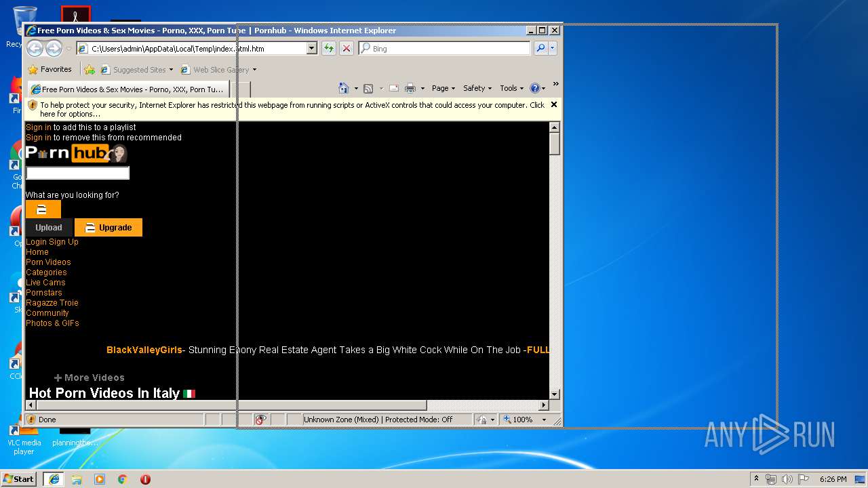Click the vertical scrollbar down arrow

tap(554, 394)
